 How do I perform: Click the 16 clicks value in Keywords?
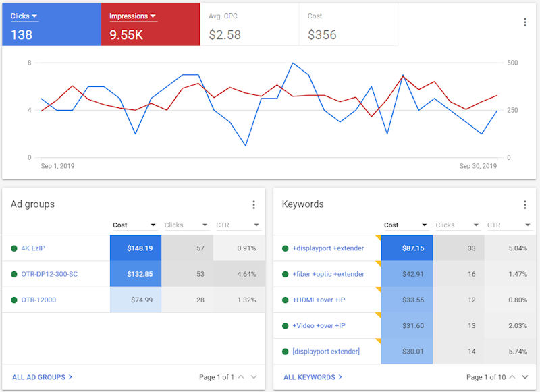(x=471, y=274)
